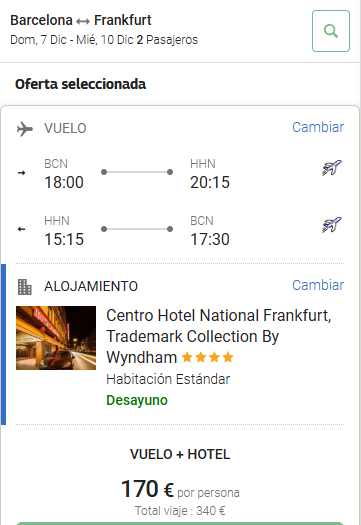Click Cambiar link for the accommodation

pyautogui.click(x=318, y=285)
